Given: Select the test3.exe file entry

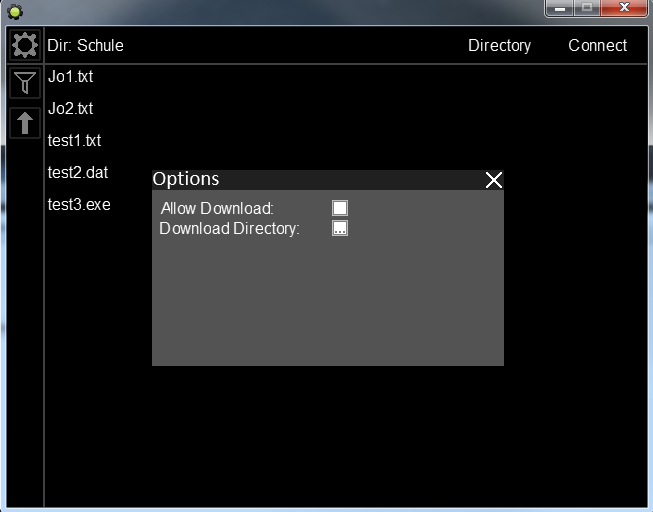Looking at the screenshot, I should (78, 204).
